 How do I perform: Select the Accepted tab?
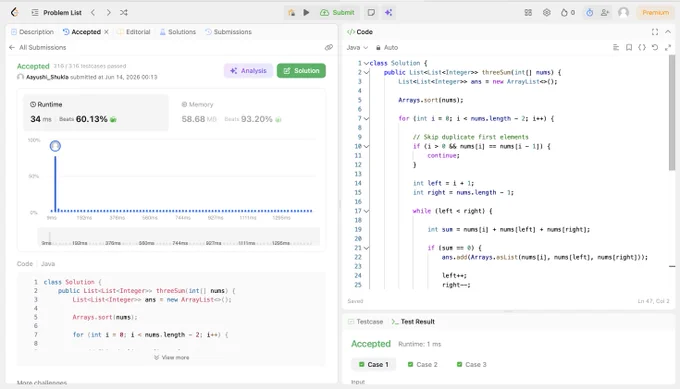[82, 32]
